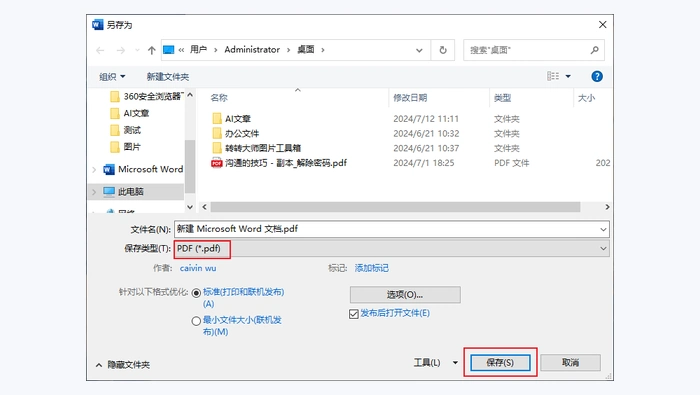Click 添加标记 to add a tag
Image resolution: width=700 pixels, height=395 pixels.
click(371, 268)
